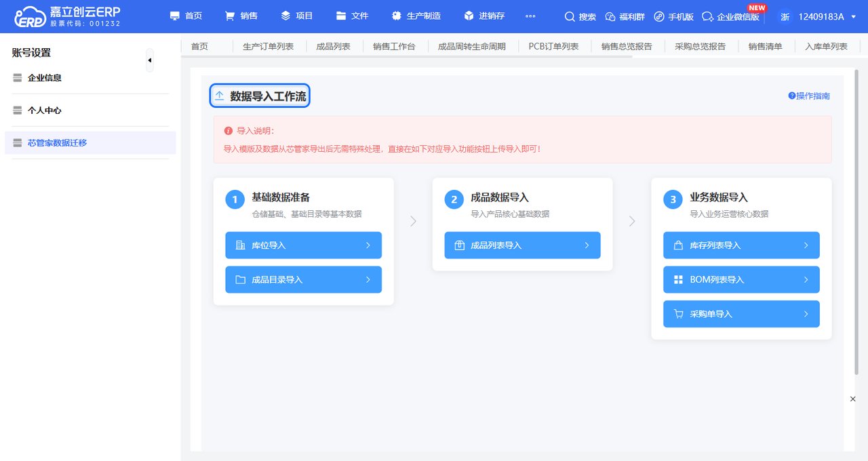Open 企业微信版 in the header
868x461 pixels.
pos(730,17)
